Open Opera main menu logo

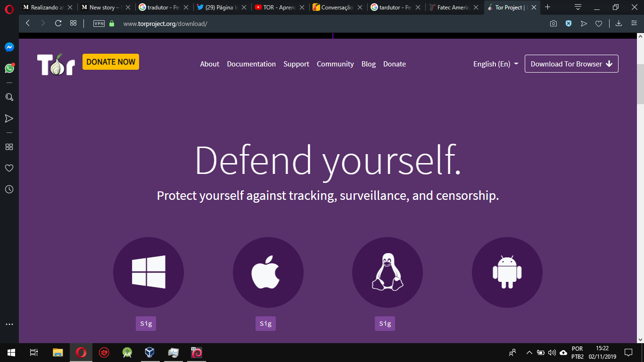[x=9, y=9]
